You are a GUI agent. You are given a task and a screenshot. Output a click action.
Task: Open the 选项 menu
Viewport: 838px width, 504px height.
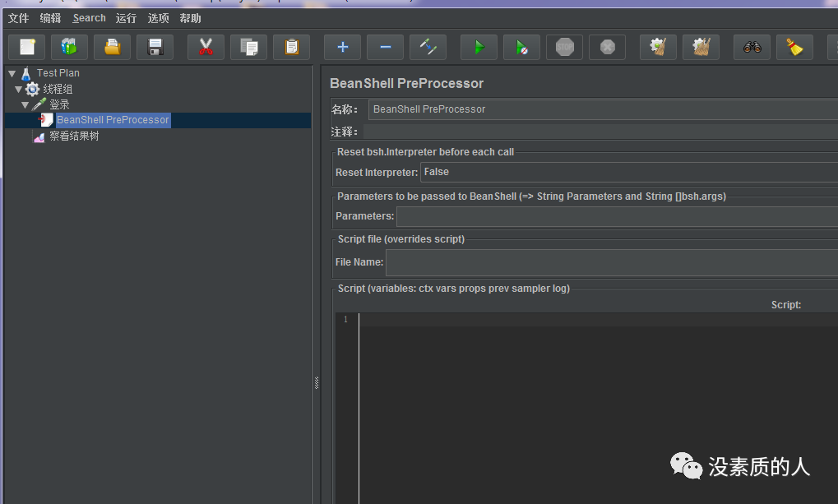(x=158, y=18)
